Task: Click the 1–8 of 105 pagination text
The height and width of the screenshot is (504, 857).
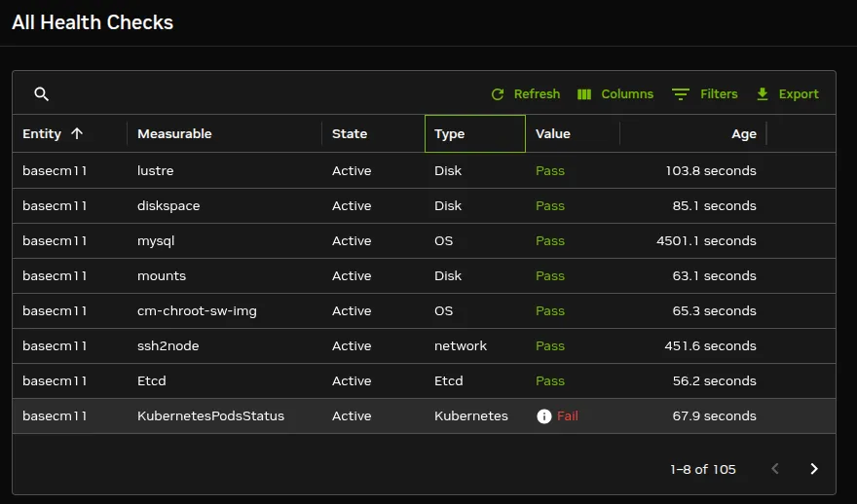Action: pyautogui.click(x=703, y=469)
